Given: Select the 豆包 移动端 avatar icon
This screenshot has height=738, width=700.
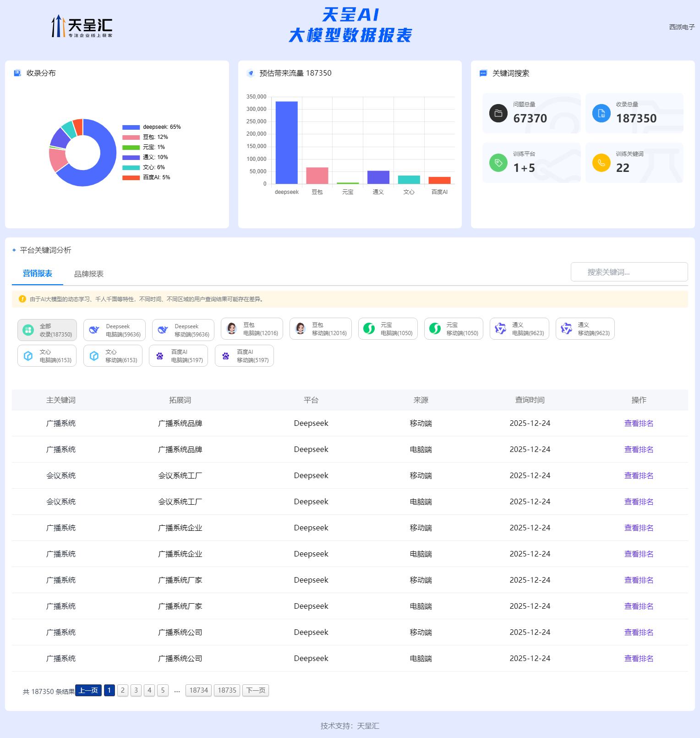Looking at the screenshot, I should [301, 329].
